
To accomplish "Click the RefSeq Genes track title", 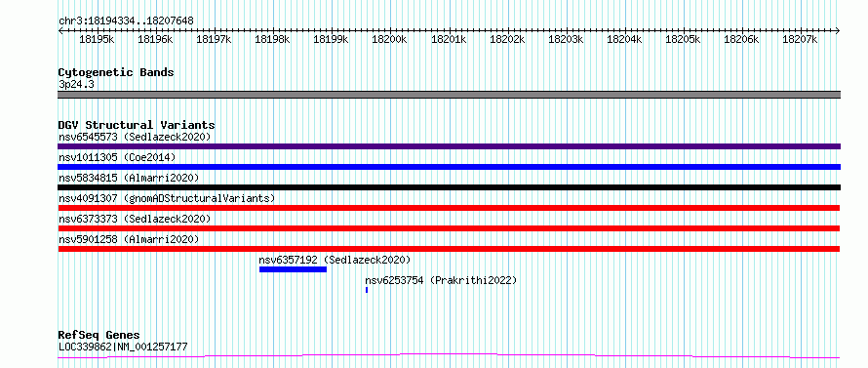I will [x=99, y=336].
